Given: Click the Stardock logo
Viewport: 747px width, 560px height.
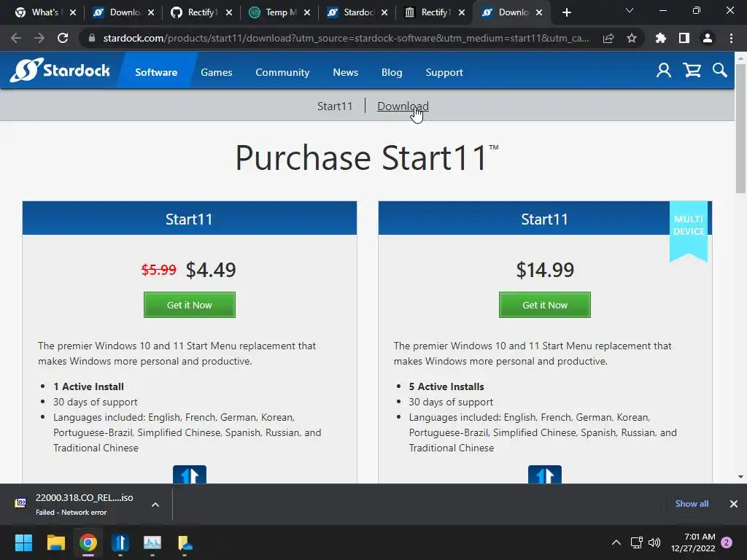Looking at the screenshot, I should (x=60, y=70).
